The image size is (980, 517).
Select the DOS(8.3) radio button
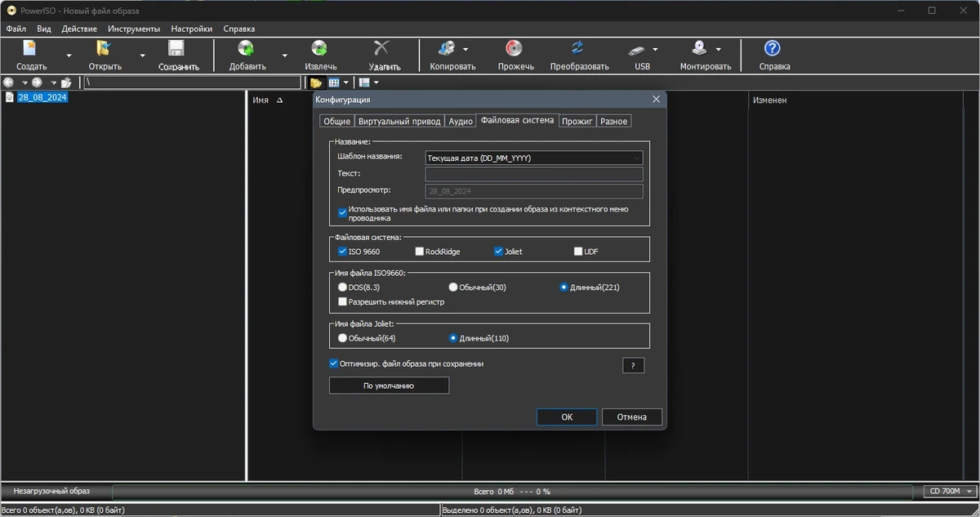(342, 287)
